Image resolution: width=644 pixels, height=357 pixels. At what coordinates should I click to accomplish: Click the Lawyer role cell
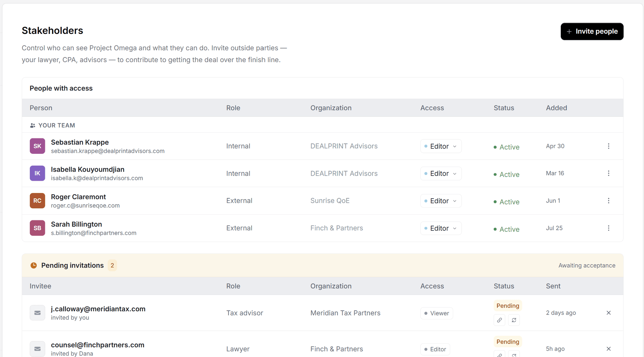[x=238, y=349]
